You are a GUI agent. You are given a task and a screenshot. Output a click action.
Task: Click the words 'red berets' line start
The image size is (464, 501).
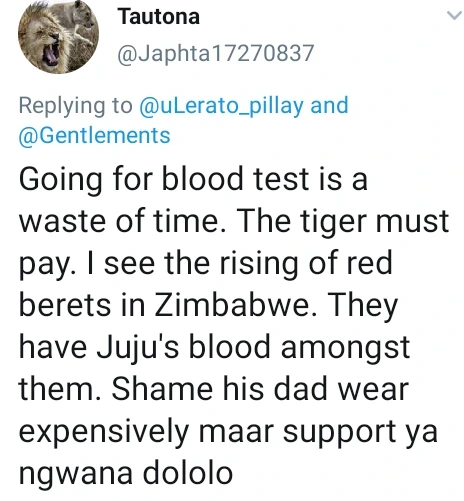click(64, 305)
